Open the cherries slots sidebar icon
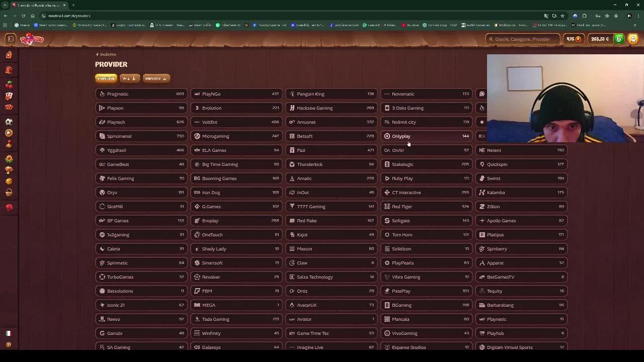The height and width of the screenshot is (362, 644). click(9, 85)
